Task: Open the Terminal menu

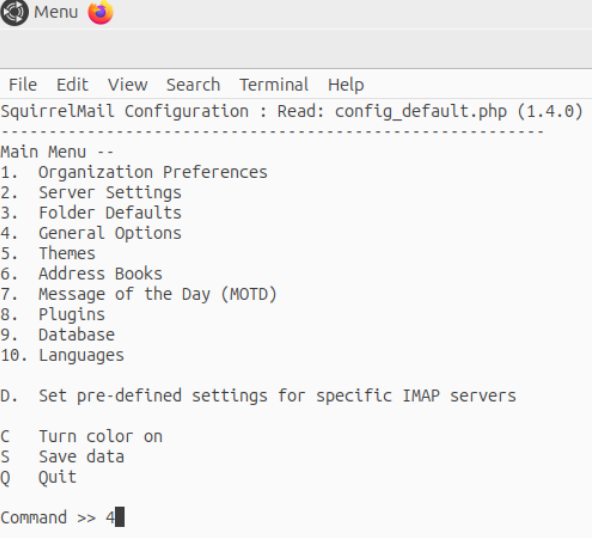Action: click(x=274, y=85)
